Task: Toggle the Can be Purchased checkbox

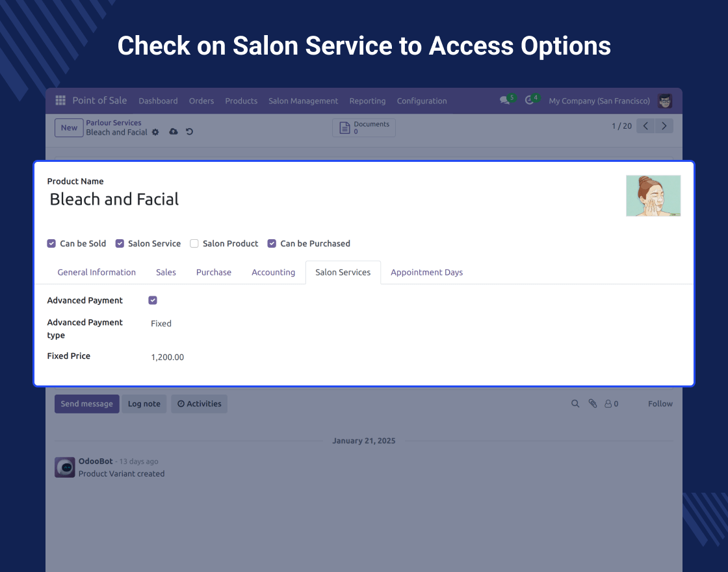Action: (272, 243)
